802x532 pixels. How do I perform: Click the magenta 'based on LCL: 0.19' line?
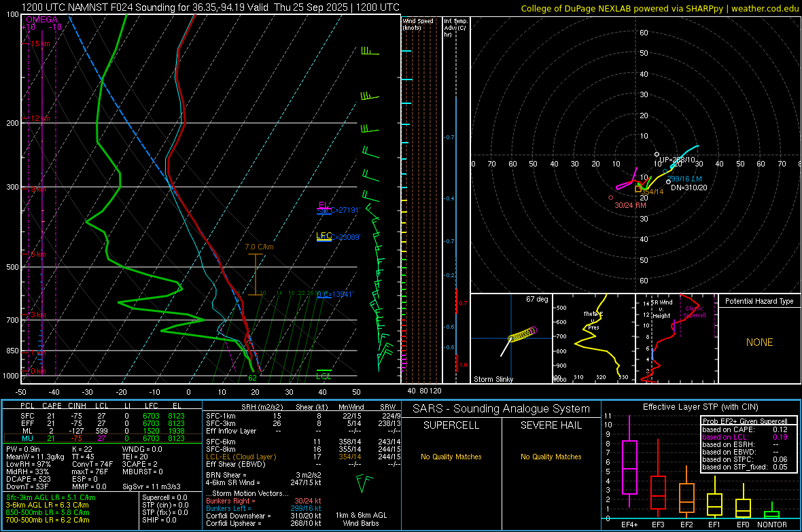point(745,438)
